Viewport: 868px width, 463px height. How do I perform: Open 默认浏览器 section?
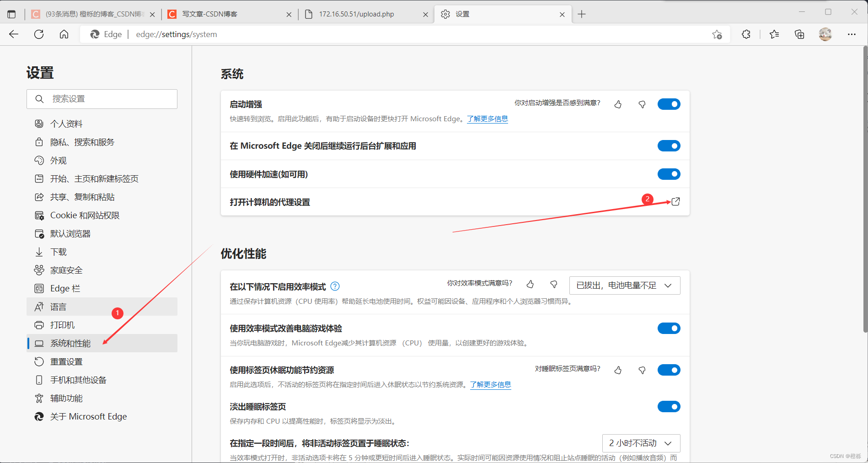(x=102, y=233)
